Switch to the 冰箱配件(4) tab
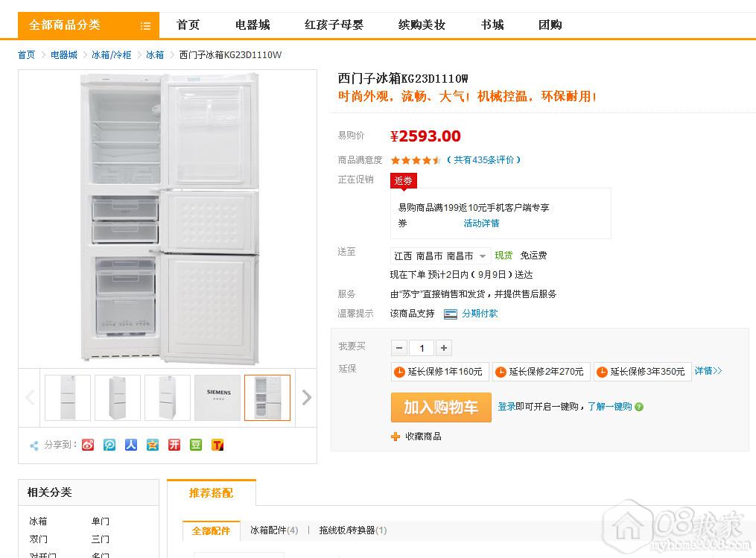 coord(274,530)
